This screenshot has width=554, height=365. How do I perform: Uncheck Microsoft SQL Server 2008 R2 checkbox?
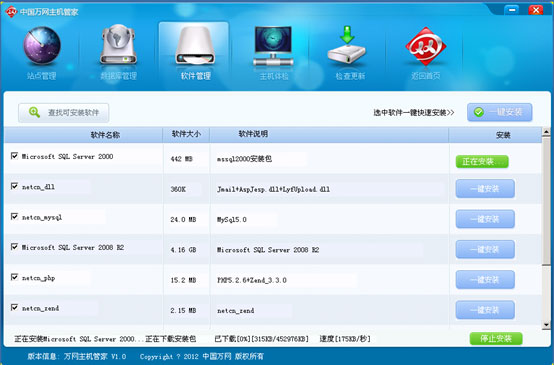point(14,247)
